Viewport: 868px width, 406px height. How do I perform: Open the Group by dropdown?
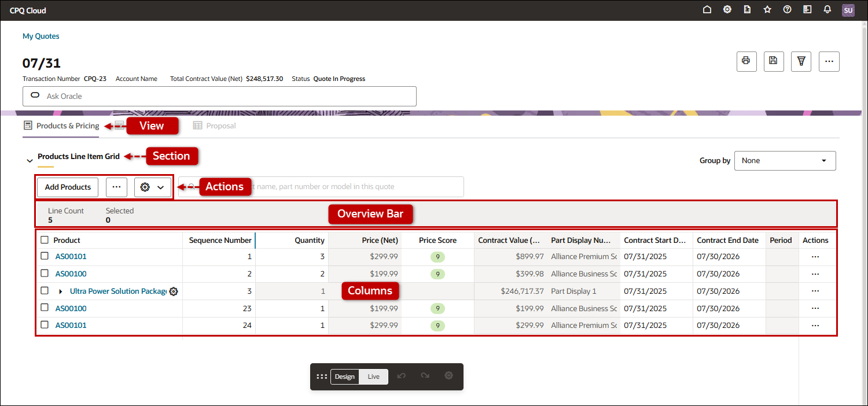(x=785, y=161)
